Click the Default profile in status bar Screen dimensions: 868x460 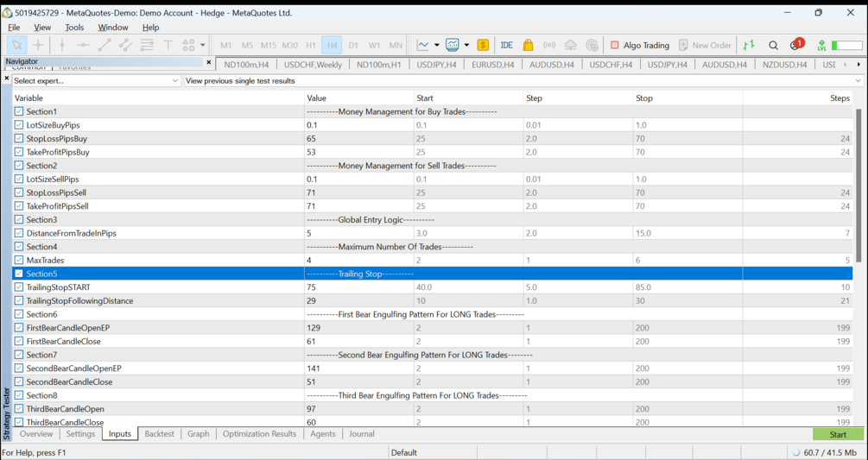404,453
